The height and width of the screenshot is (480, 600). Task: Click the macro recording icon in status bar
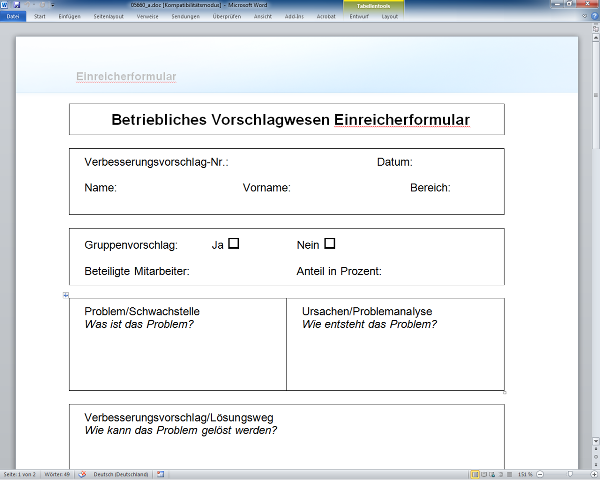(160, 474)
